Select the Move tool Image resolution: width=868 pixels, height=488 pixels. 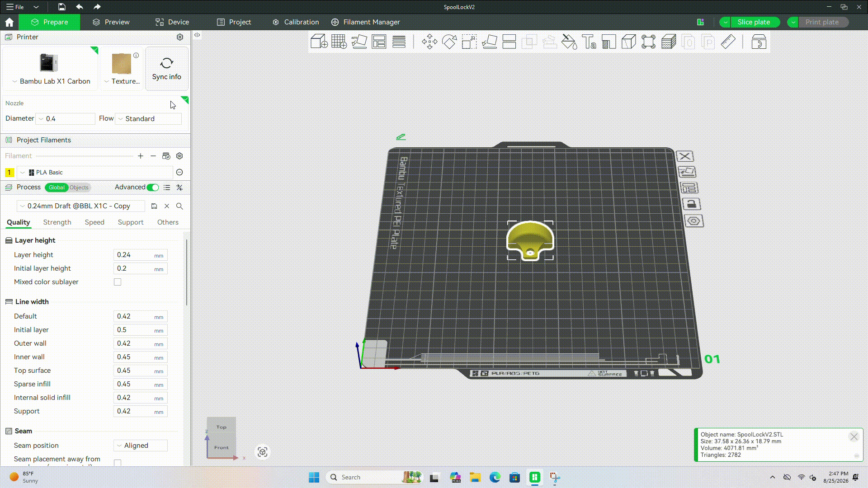coord(429,42)
